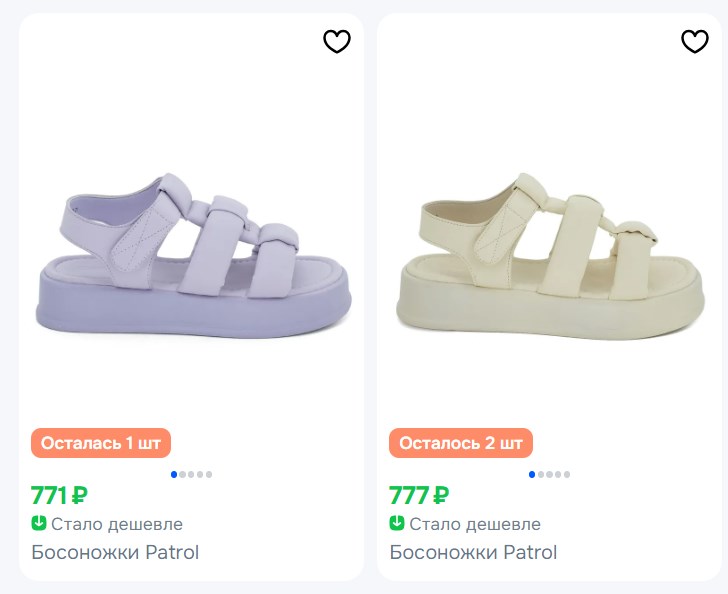Click the 777 ₽ price
728x594 pixels.
point(418,495)
